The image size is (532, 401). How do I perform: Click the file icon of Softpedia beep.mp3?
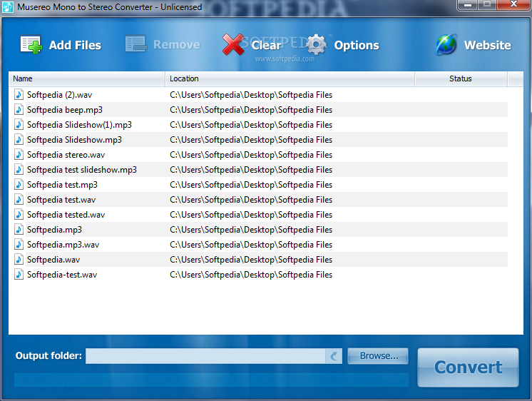coord(19,109)
